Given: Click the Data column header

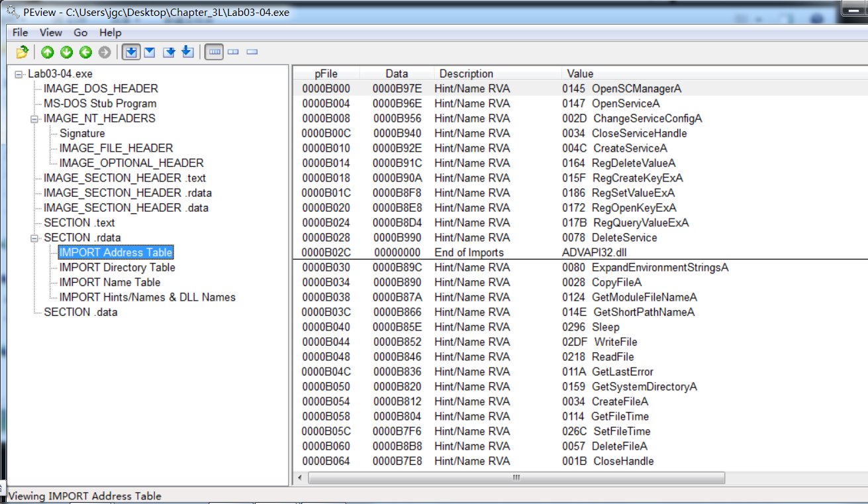Looking at the screenshot, I should pos(397,74).
